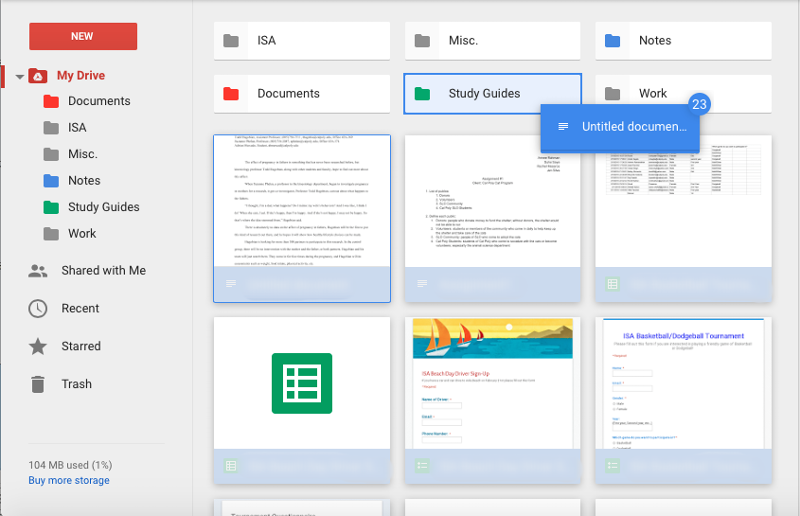Open the Trash view
The width and height of the screenshot is (800, 516).
tap(77, 384)
